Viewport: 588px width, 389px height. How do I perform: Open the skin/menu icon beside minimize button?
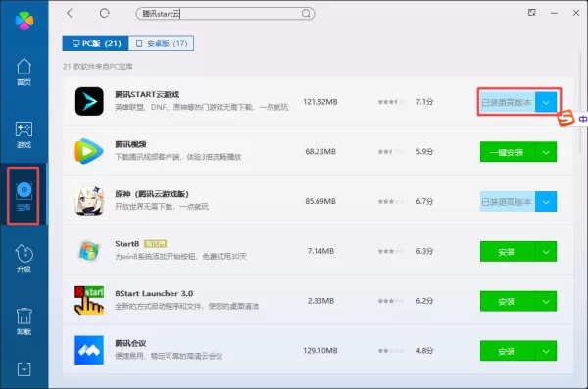coord(532,13)
